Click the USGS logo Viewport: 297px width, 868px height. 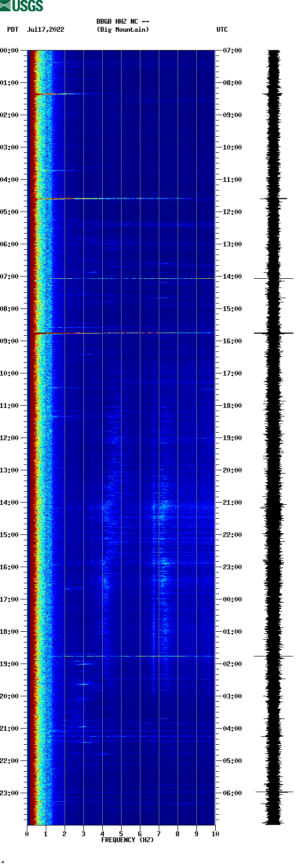22,6
